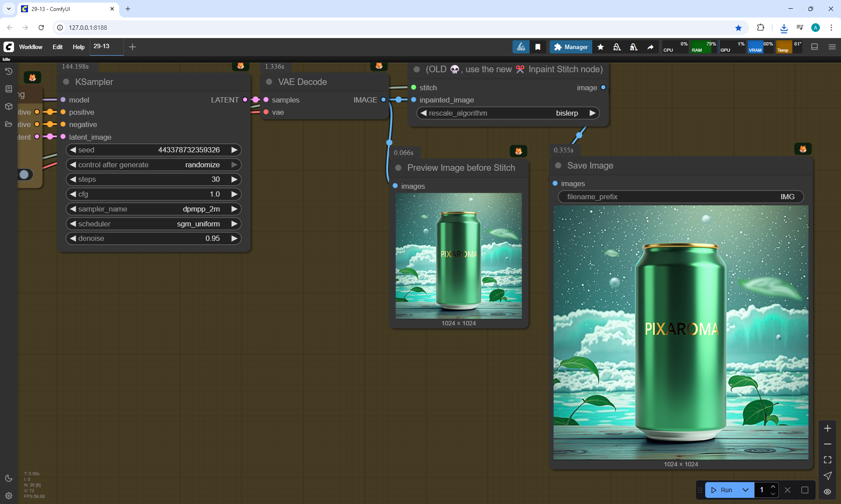Open the node library sidebar icon

[x=8, y=89]
